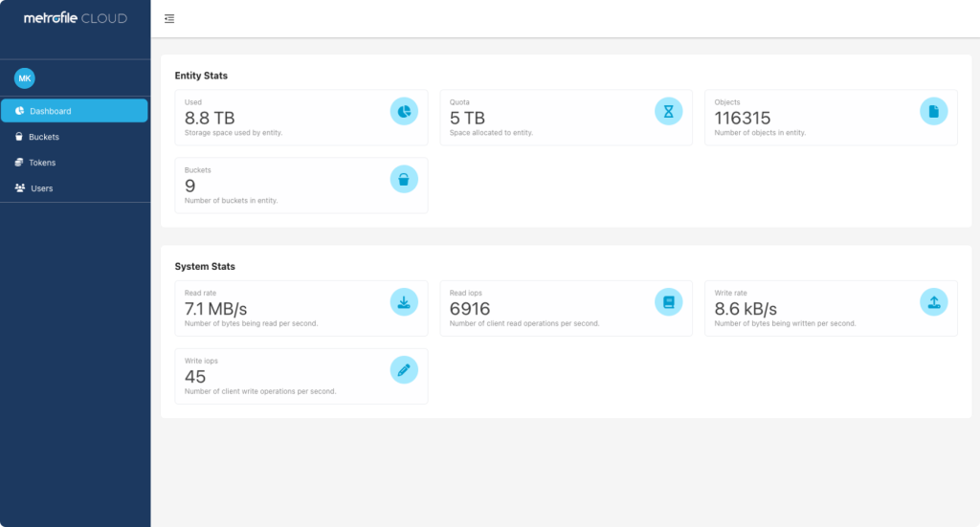Click 'Space allocated to entity.' description
The width and height of the screenshot is (980, 527).
click(491, 133)
